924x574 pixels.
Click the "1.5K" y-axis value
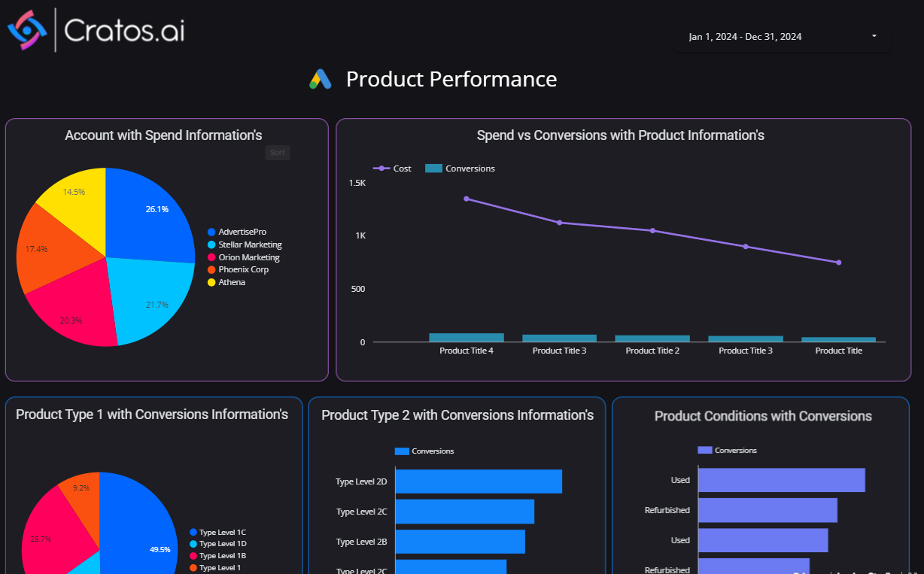357,183
